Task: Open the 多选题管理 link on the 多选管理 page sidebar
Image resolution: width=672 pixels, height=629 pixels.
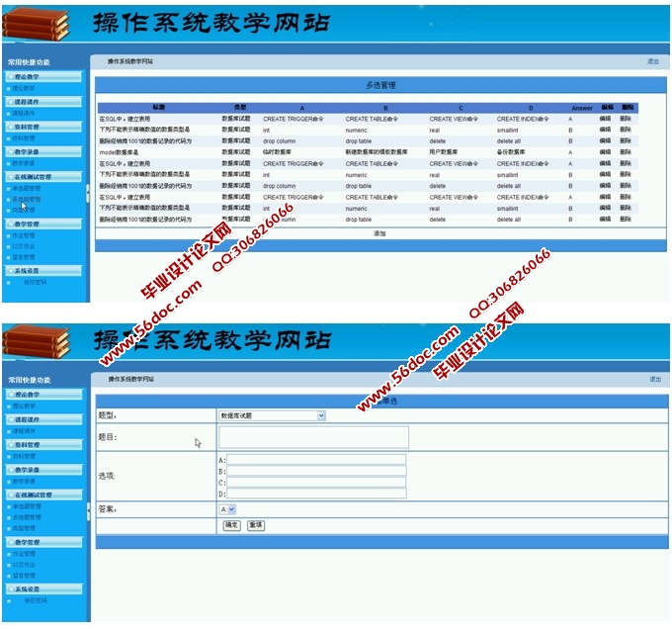Action: (27, 199)
